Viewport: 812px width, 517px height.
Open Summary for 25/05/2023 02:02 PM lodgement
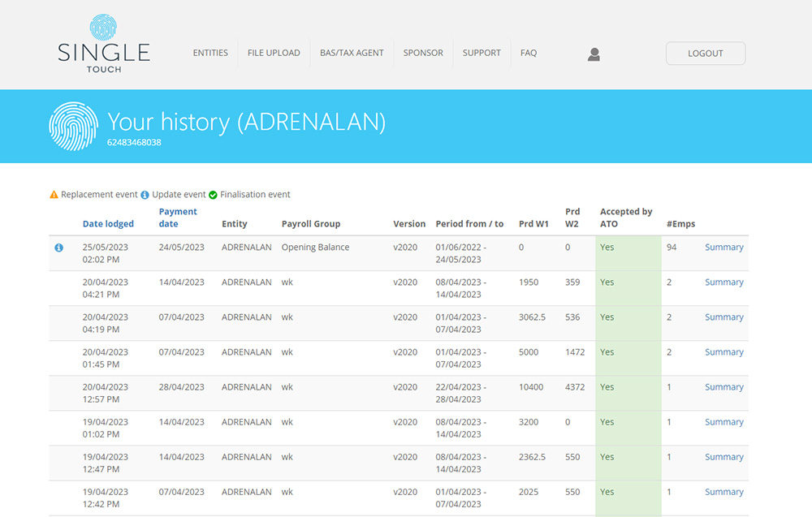click(724, 248)
